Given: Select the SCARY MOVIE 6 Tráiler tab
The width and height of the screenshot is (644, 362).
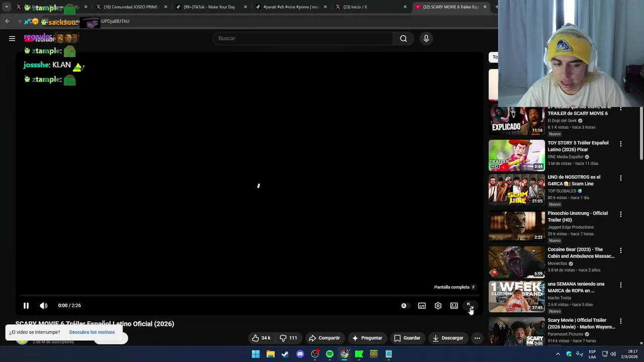Looking at the screenshot, I should tap(450, 7).
